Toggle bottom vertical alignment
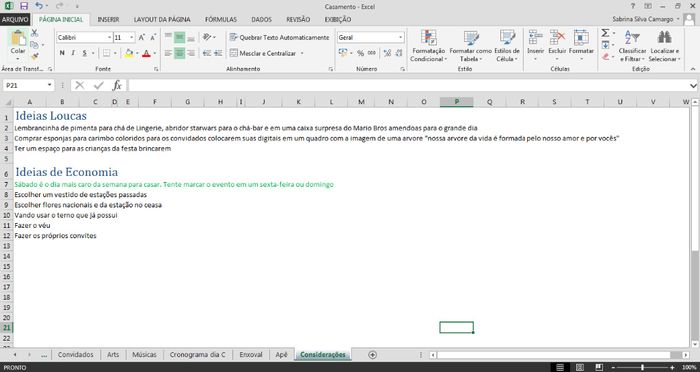700x372 pixels. tap(191, 38)
